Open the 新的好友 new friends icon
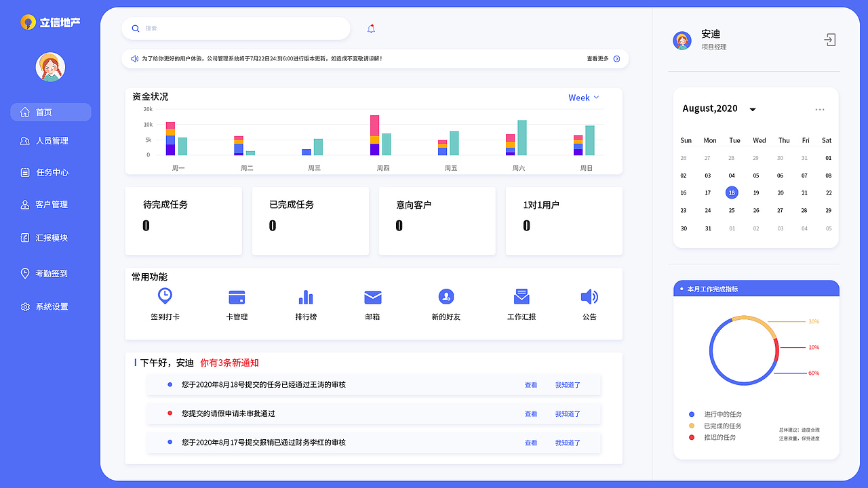Viewport: 868px width, 488px height. pos(445,297)
